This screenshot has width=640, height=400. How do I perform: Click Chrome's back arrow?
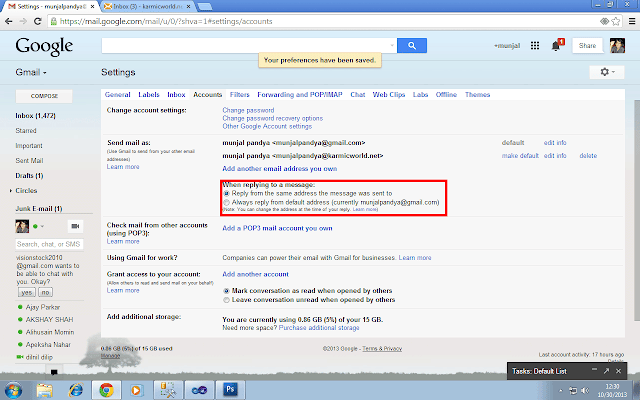point(9,21)
